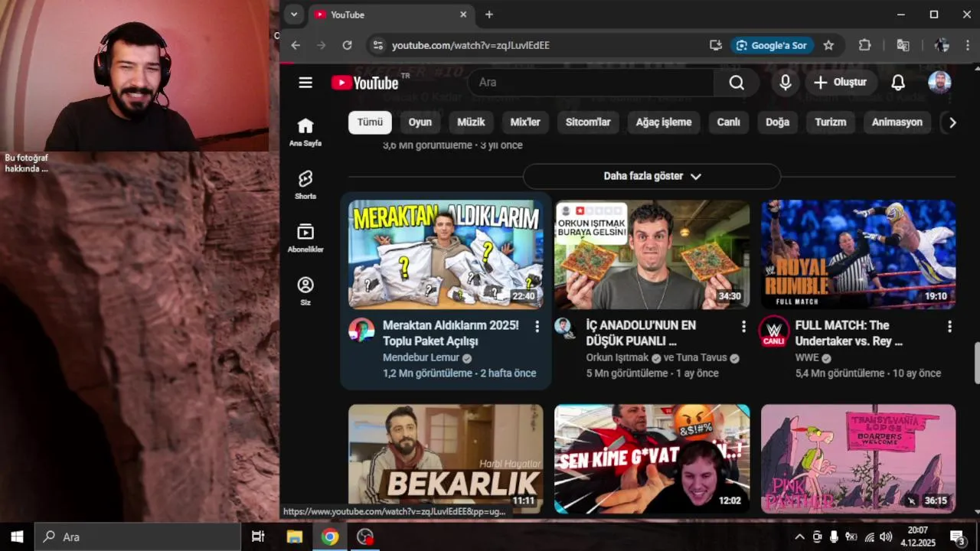Click the Oluştur button
Image resolution: width=980 pixels, height=551 pixels.
pyautogui.click(x=840, y=83)
